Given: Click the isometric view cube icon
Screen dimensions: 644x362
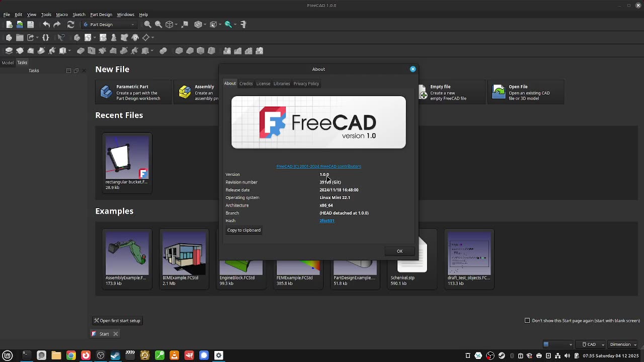Looking at the screenshot, I should point(170,25).
